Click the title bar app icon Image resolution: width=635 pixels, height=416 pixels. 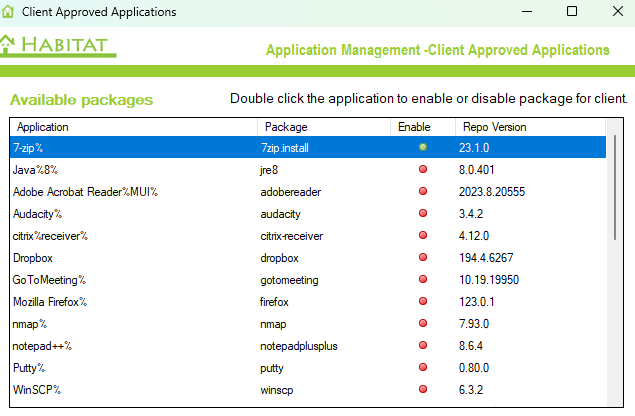(10, 12)
